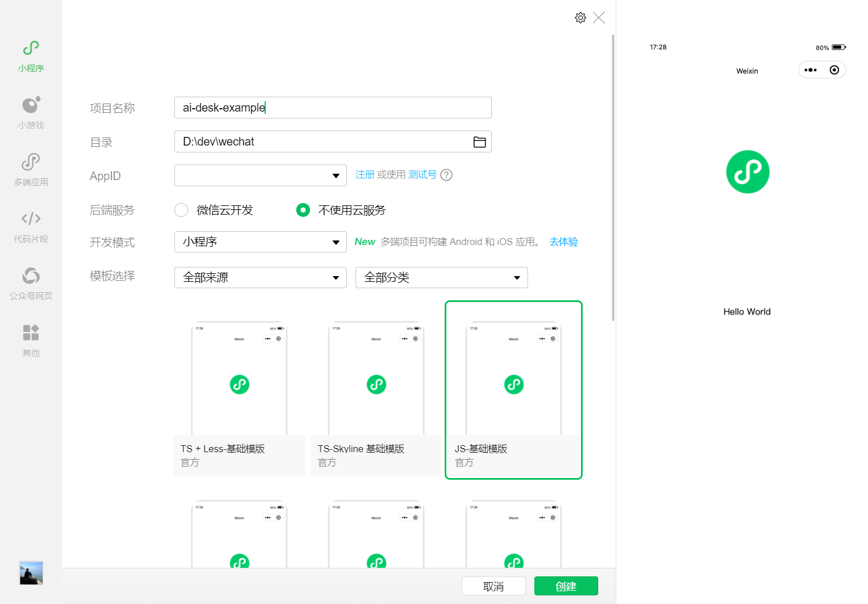This screenshot has width=868, height=604.
Task: Click the Hello World preview text
Action: (x=747, y=312)
